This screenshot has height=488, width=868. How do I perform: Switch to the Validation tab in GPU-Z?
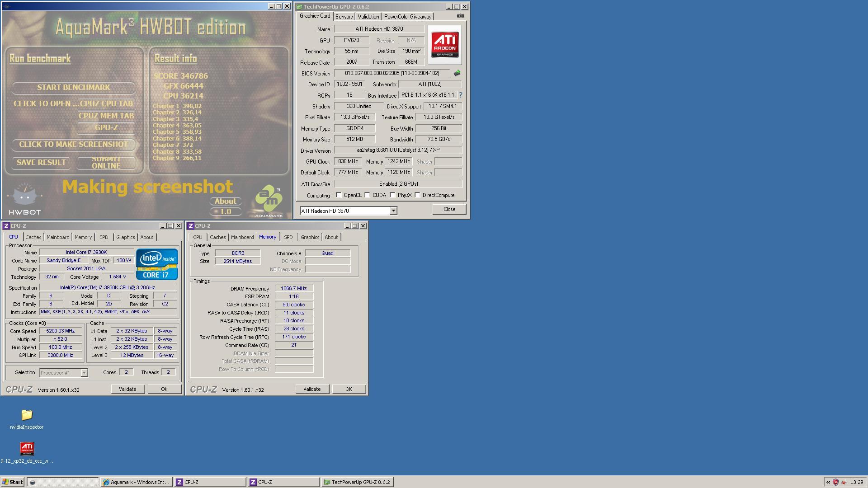(368, 17)
